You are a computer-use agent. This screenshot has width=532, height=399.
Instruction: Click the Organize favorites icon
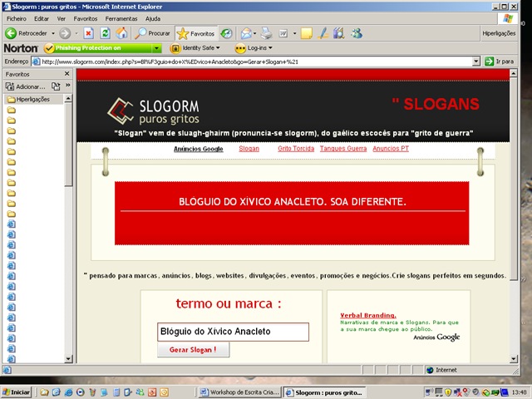tap(56, 86)
